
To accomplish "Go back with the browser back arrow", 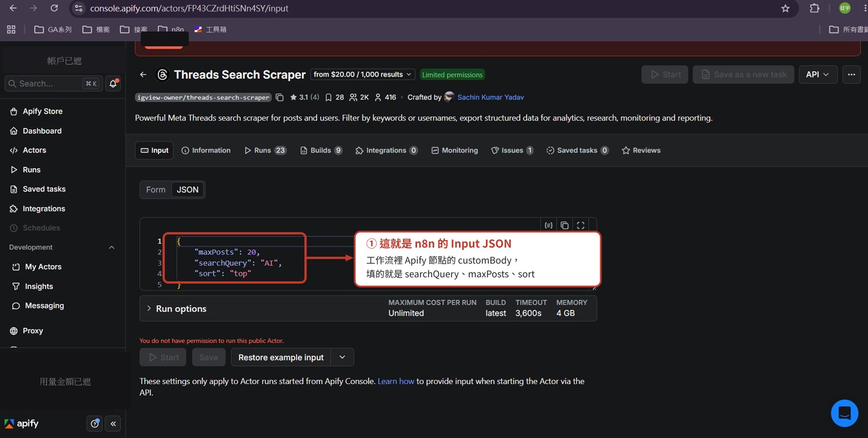I will (x=13, y=9).
